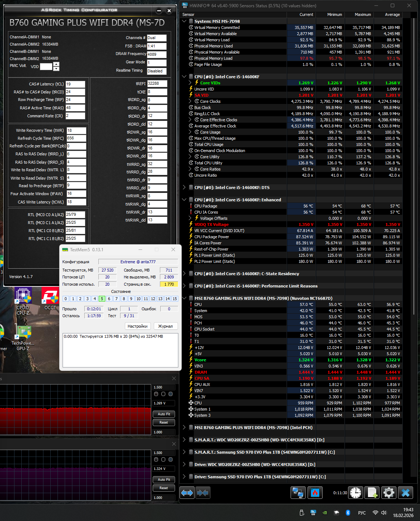Close the 1.324 V graph window X
This screenshot has height=521, width=420.
click(x=174, y=444)
